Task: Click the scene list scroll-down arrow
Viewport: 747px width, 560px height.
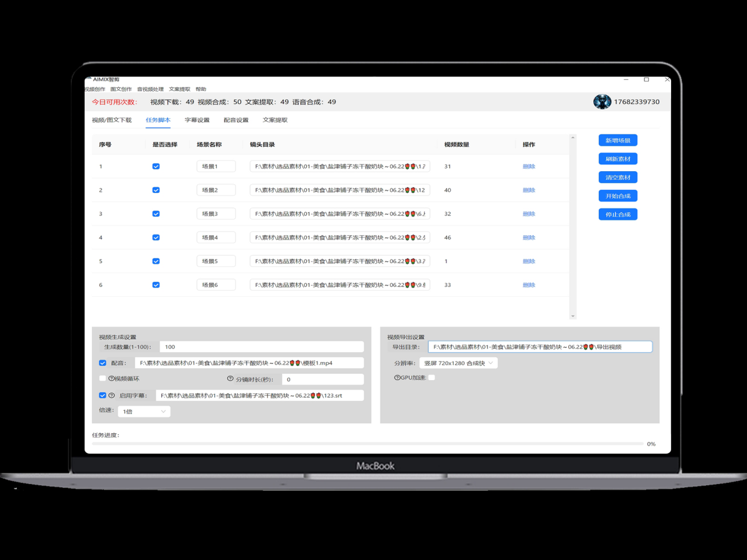Action: pyautogui.click(x=573, y=316)
